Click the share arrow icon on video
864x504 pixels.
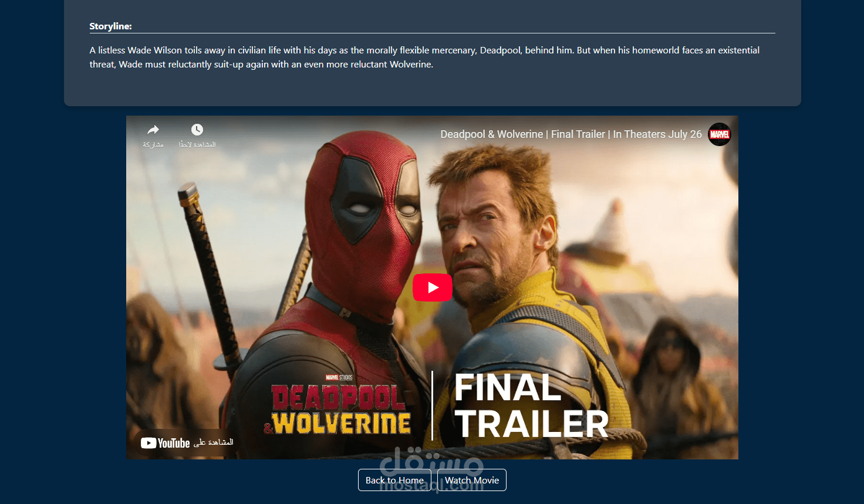(x=153, y=130)
